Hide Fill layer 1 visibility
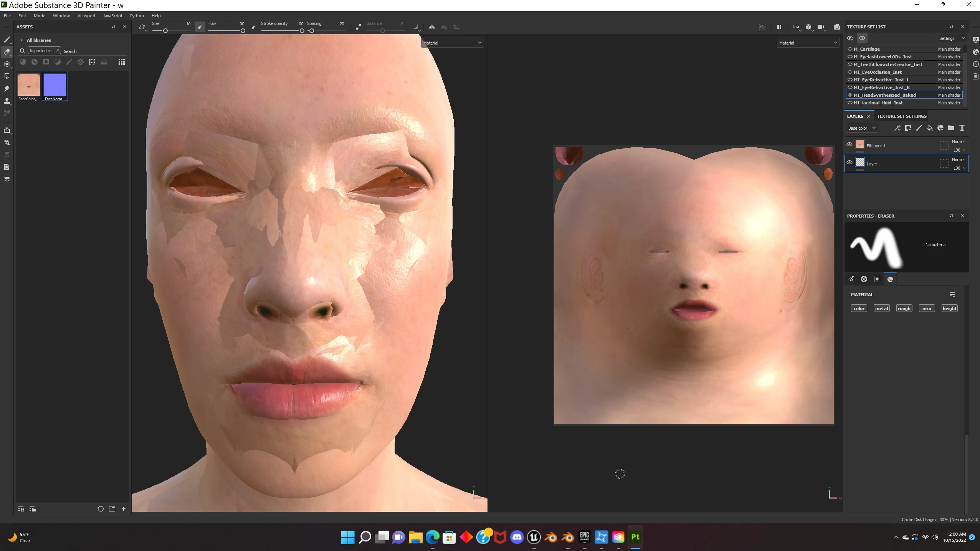Image resolution: width=980 pixels, height=551 pixels. (x=849, y=145)
